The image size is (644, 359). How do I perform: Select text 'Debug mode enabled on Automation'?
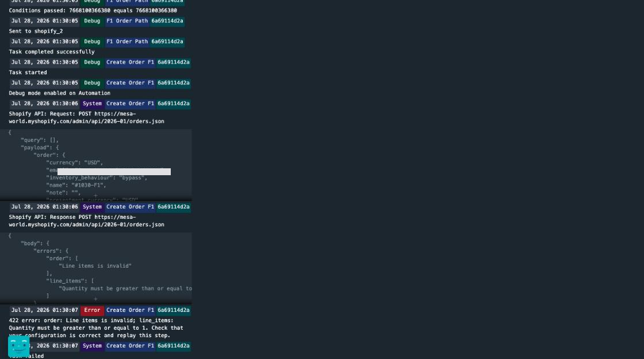tap(60, 93)
